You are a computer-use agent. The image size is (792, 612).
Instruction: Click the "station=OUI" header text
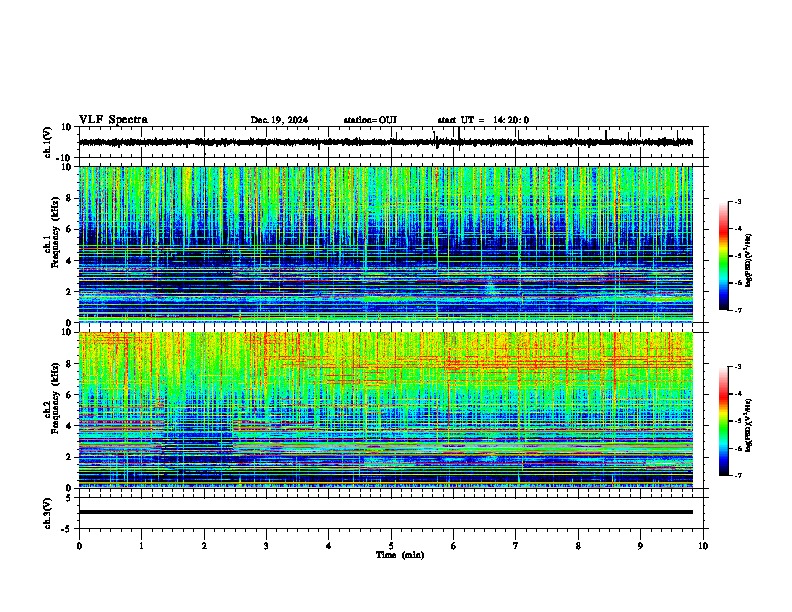coord(370,120)
